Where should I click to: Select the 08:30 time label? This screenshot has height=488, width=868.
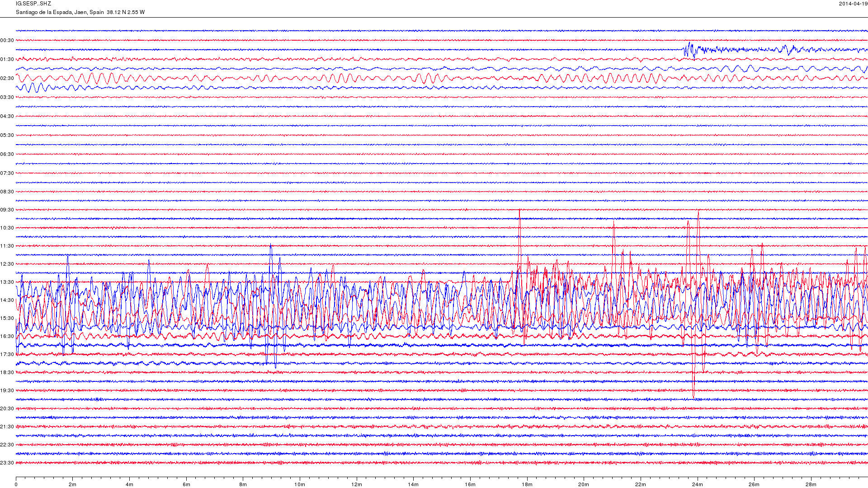(7, 192)
